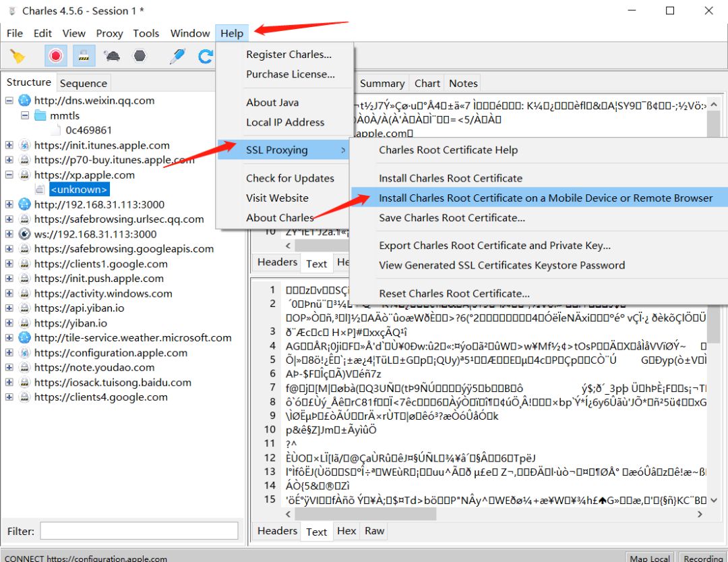Toggle the hexagon breakpoints icon
This screenshot has width=728, height=562.
(140, 56)
